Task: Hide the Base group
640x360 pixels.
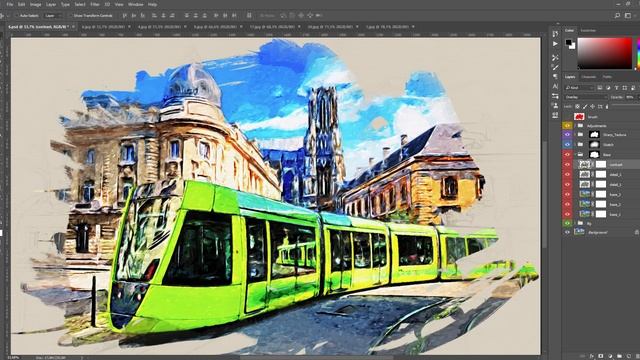Action: (x=567, y=154)
